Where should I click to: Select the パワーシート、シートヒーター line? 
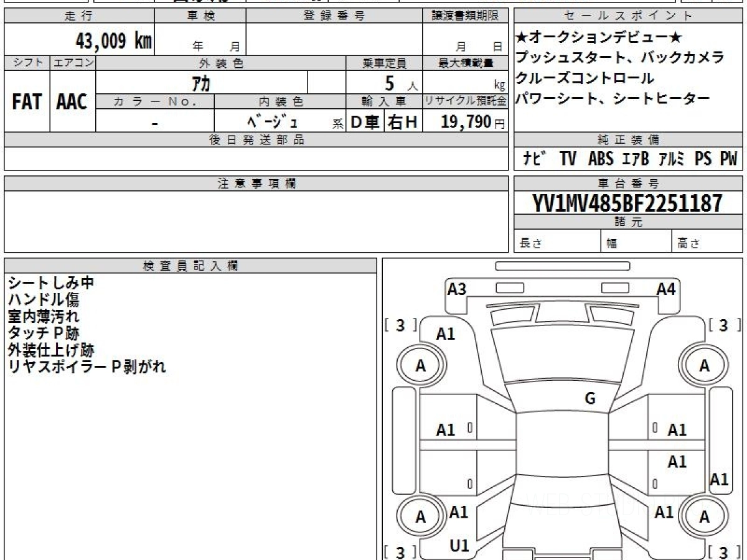click(613, 98)
